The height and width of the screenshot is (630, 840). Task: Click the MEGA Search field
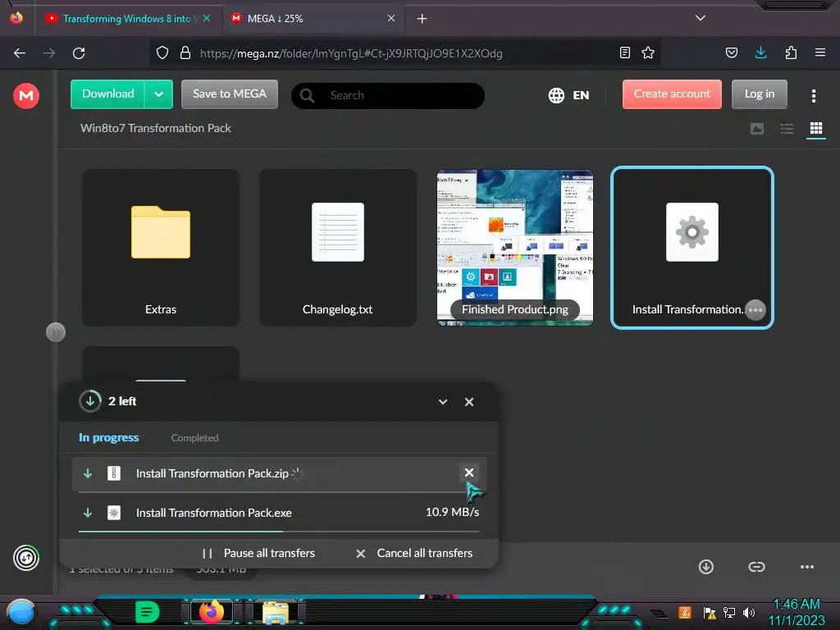pos(388,95)
